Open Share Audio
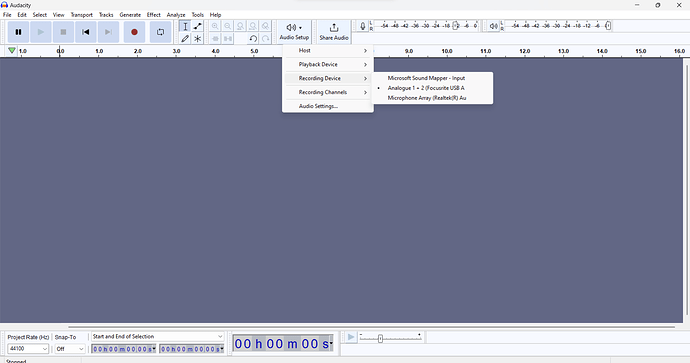 (334, 32)
